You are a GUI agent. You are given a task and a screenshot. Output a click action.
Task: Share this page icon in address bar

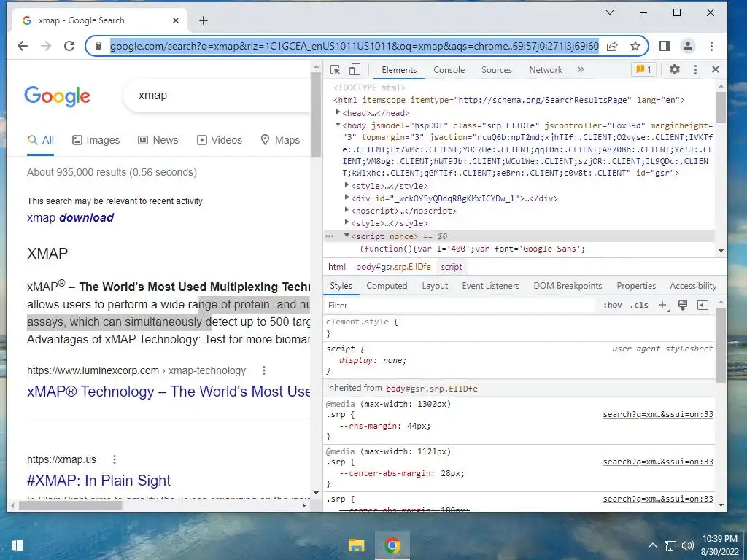612,46
